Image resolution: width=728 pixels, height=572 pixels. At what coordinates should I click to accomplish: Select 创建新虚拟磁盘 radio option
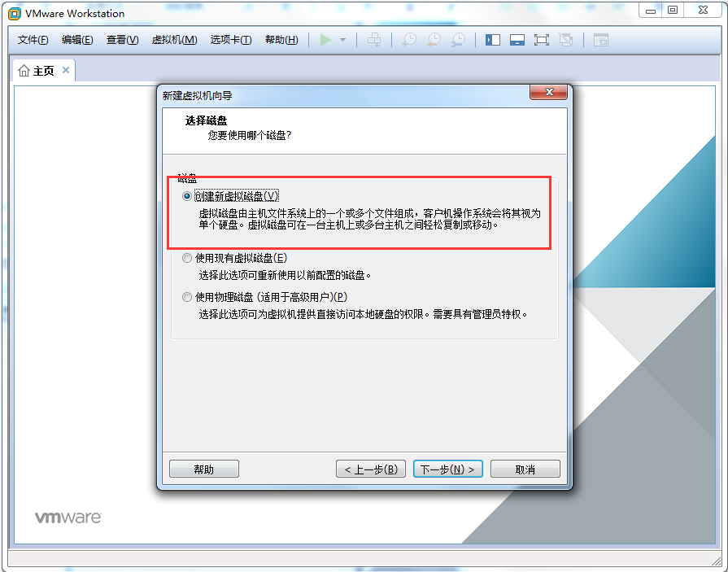click(188, 196)
